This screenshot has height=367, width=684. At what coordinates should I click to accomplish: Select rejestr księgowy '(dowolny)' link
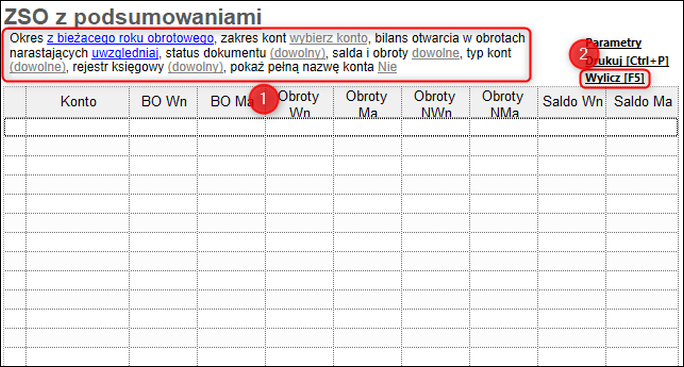point(195,67)
